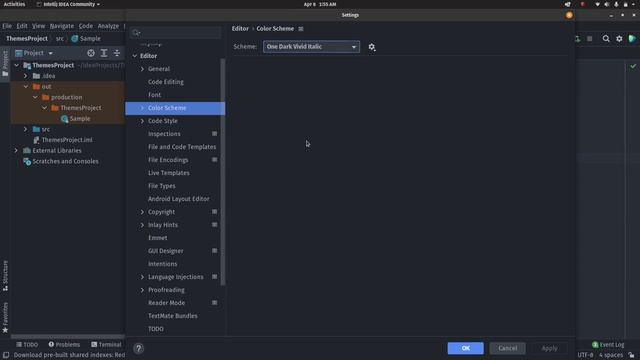
Task: Click the select opened file target icon
Action: (x=91, y=53)
